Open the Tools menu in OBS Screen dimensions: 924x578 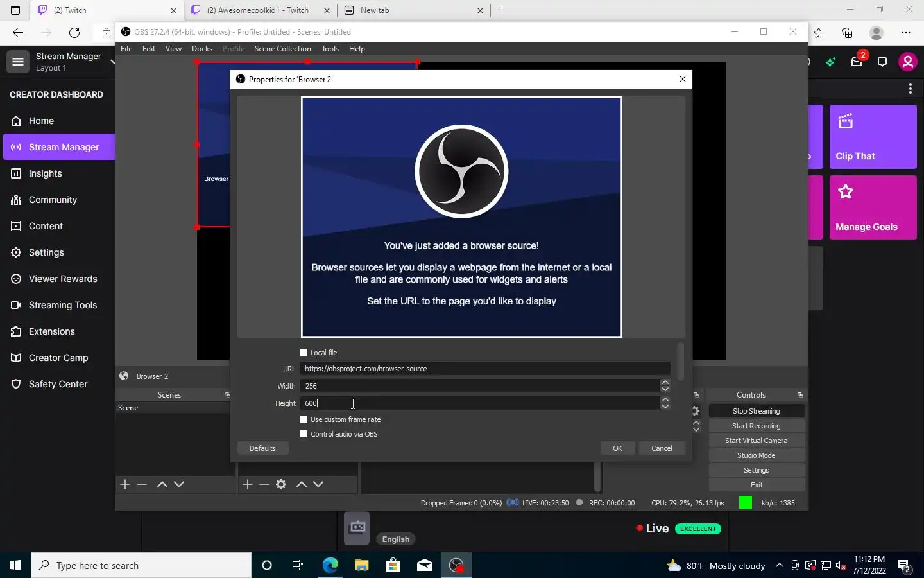pos(330,49)
